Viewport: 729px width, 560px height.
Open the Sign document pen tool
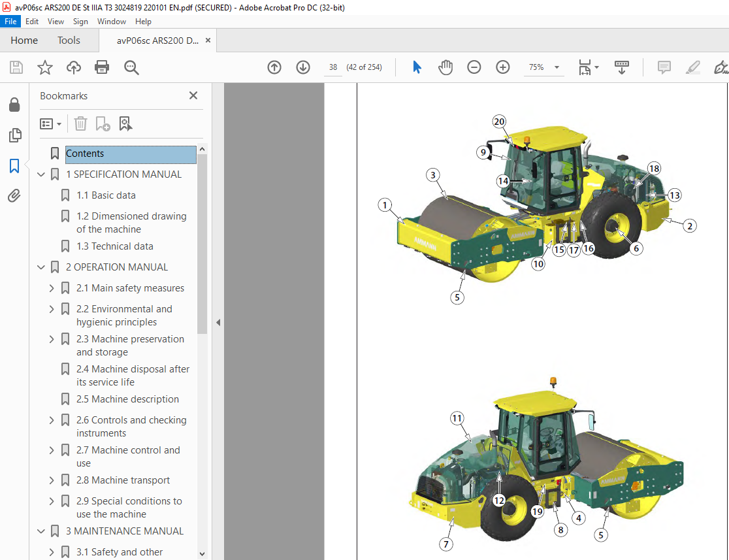(721, 67)
